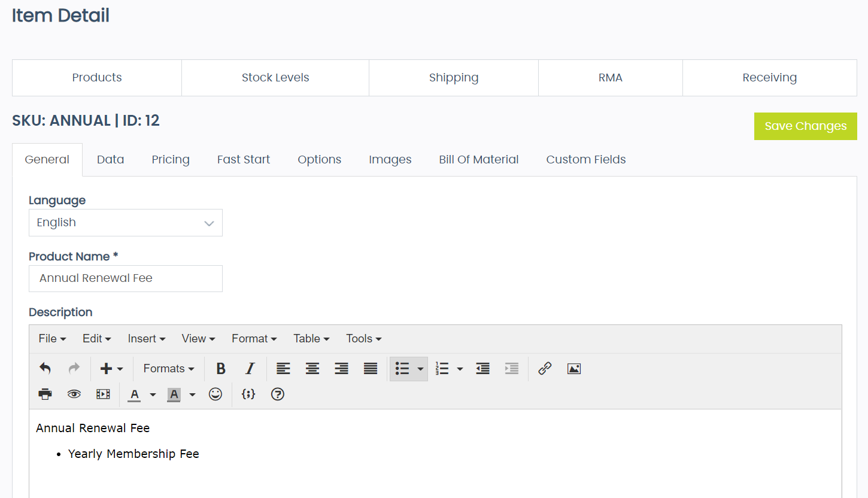
Task: Navigate to Stock Levels
Action: click(x=275, y=77)
